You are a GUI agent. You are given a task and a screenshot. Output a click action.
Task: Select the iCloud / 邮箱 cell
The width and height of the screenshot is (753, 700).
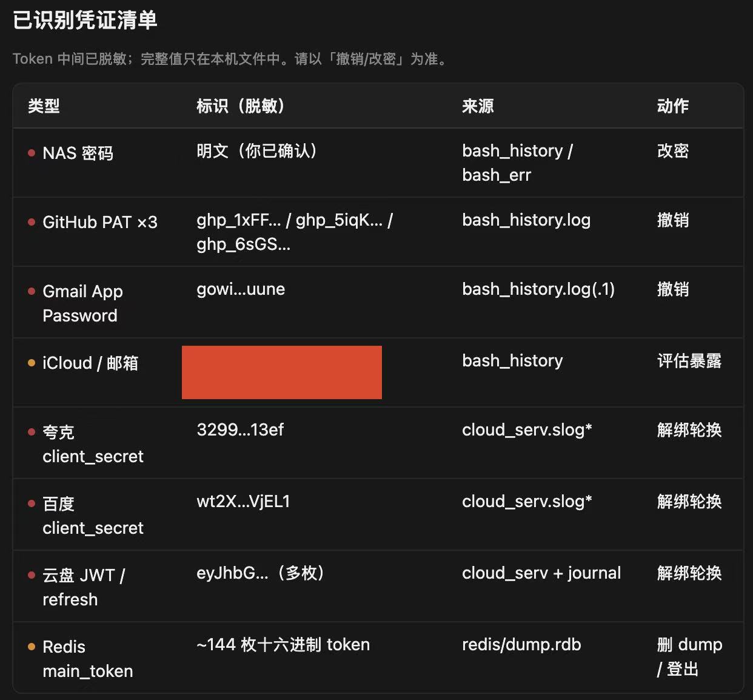(x=90, y=363)
